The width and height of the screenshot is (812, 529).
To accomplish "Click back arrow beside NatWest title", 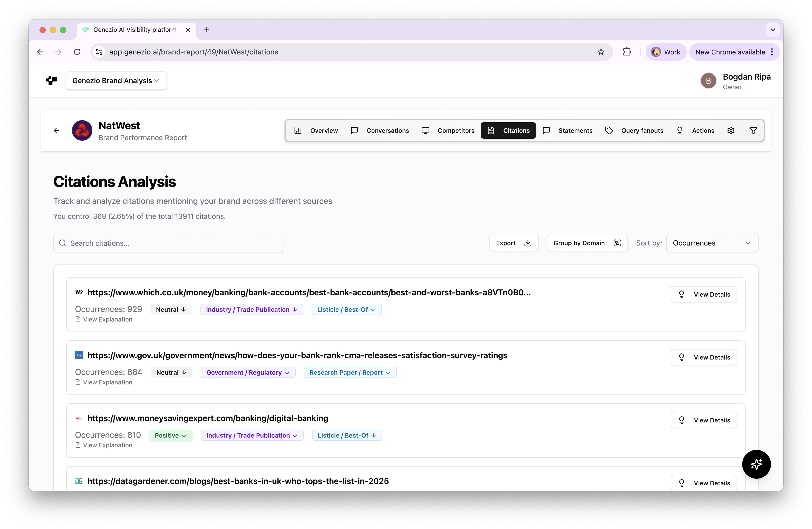I will 56,130.
